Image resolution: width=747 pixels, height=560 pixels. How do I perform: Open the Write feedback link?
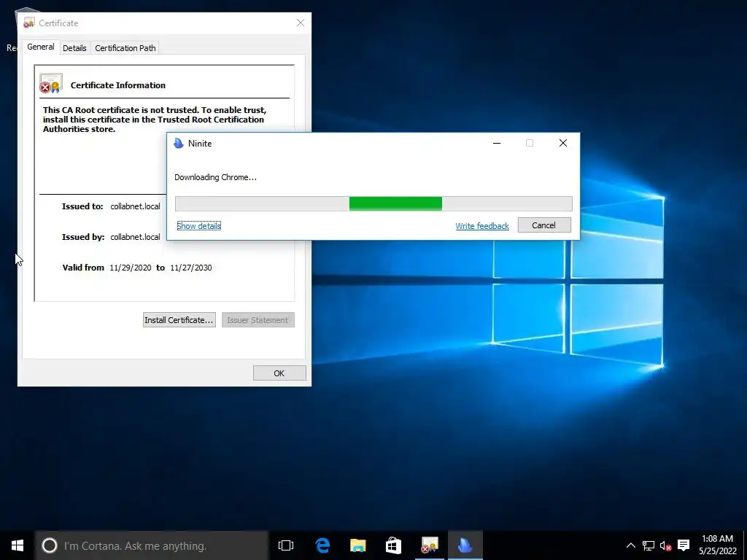[x=482, y=226]
